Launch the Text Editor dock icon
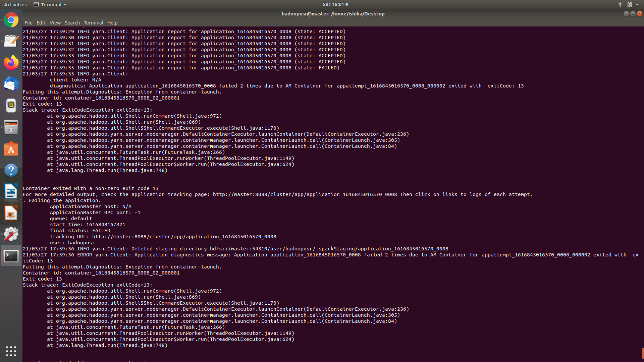This screenshot has height=362, width=644. click(x=11, y=42)
